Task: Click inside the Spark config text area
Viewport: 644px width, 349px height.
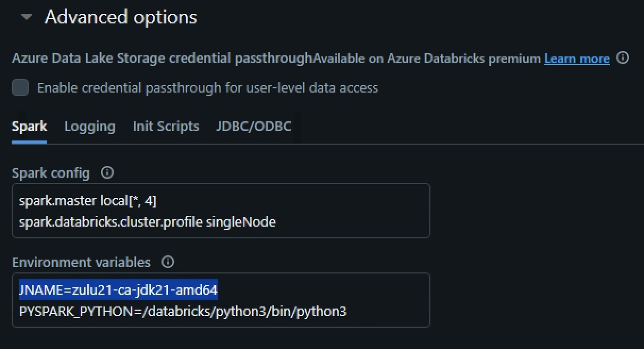Action: 221,211
